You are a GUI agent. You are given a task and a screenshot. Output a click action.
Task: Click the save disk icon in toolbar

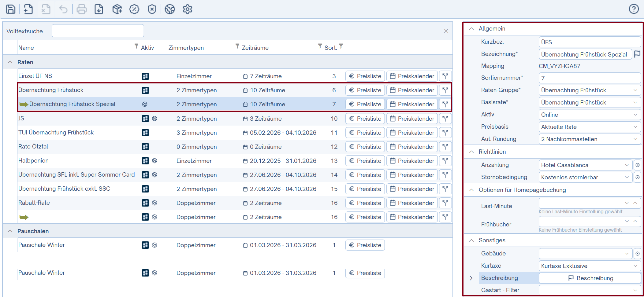click(x=11, y=9)
